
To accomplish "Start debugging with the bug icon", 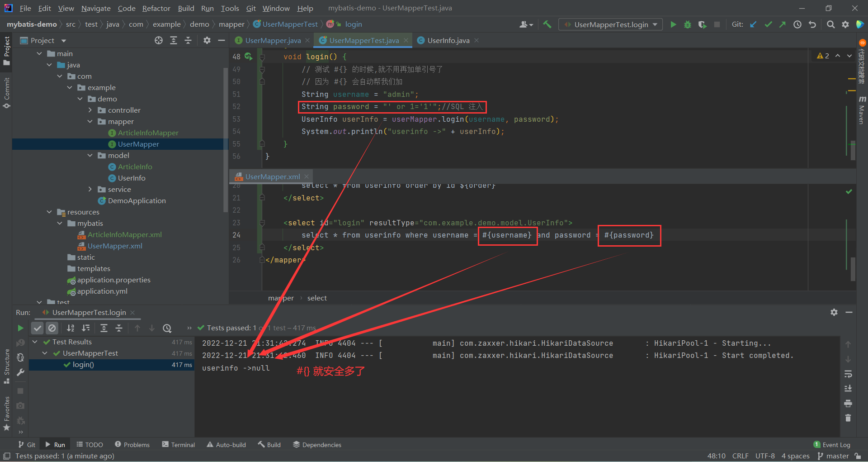I will 688,24.
